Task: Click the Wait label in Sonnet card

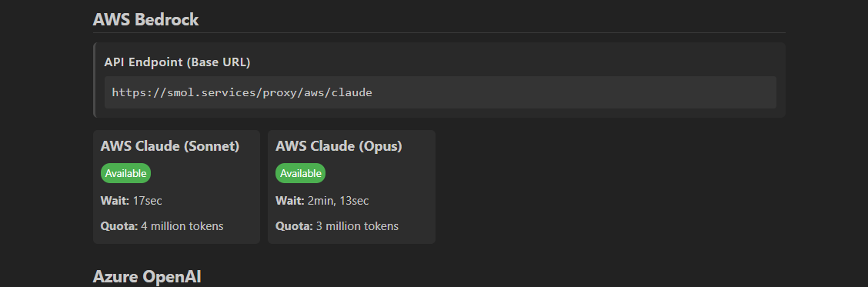Action: [x=115, y=201]
